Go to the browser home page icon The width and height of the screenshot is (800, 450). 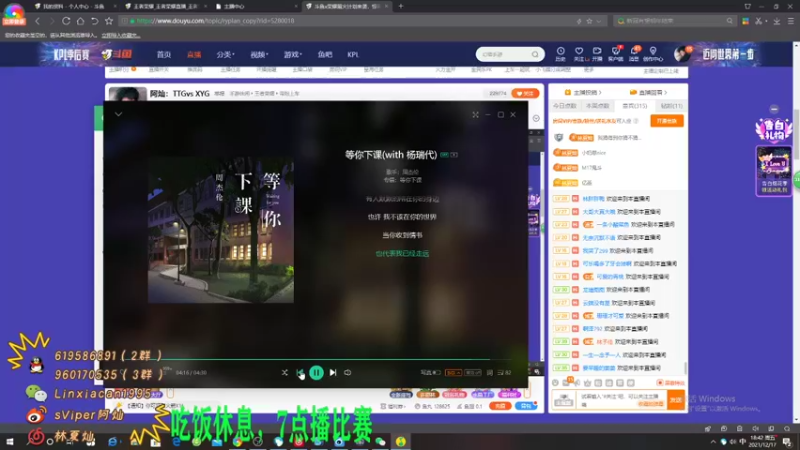tap(80, 21)
